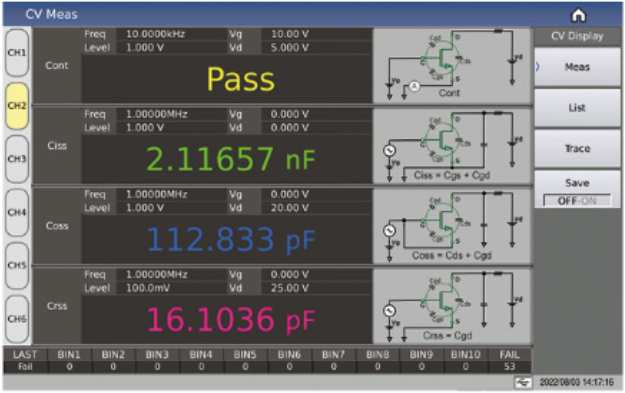Select the CH1 channel tab

(x=17, y=53)
